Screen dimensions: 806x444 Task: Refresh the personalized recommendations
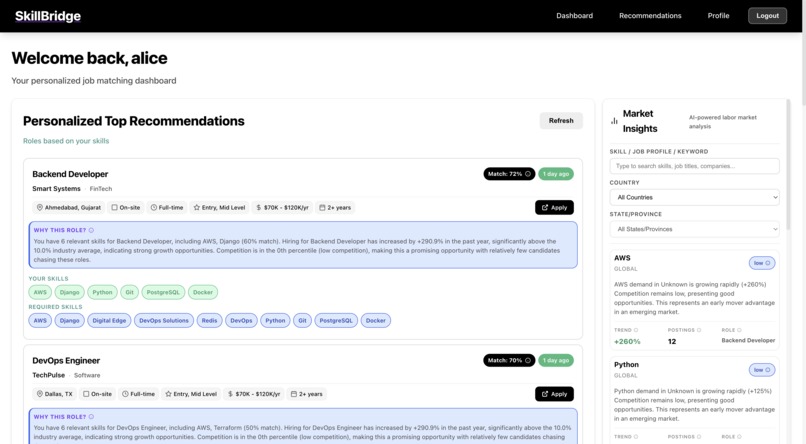[561, 121]
